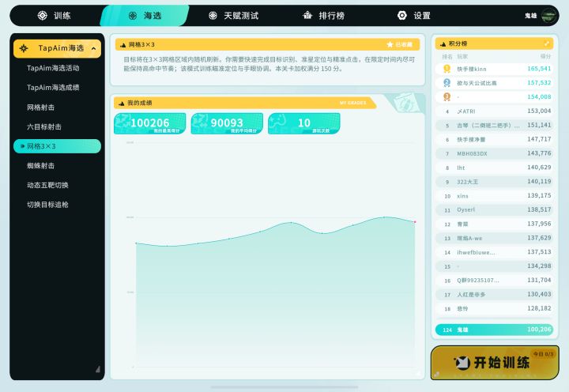The height and width of the screenshot is (392, 569).
Task: Switch to the 海选 tab
Action: [145, 16]
